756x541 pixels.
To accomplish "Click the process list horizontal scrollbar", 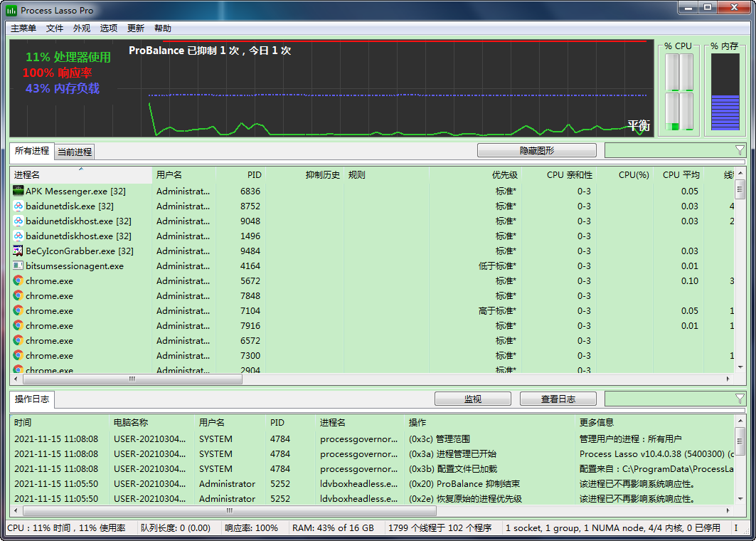I will [132, 379].
